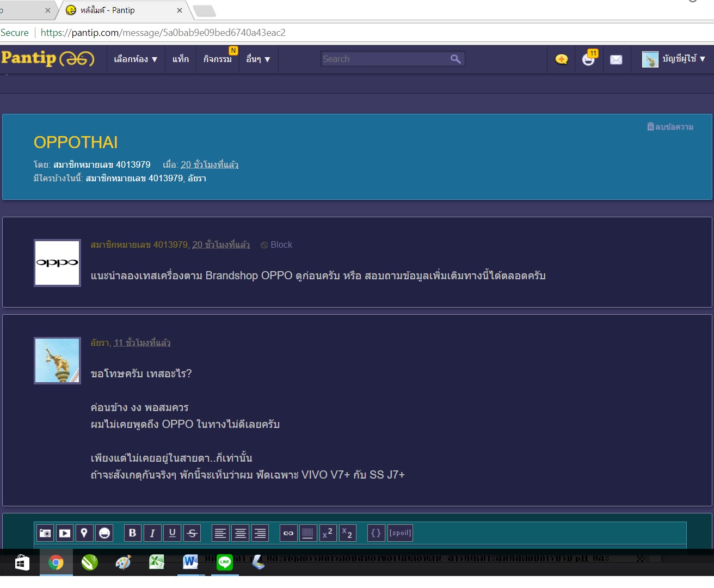Click the OPPO logo avatar thumbnail
714x588 pixels.
pos(57,263)
